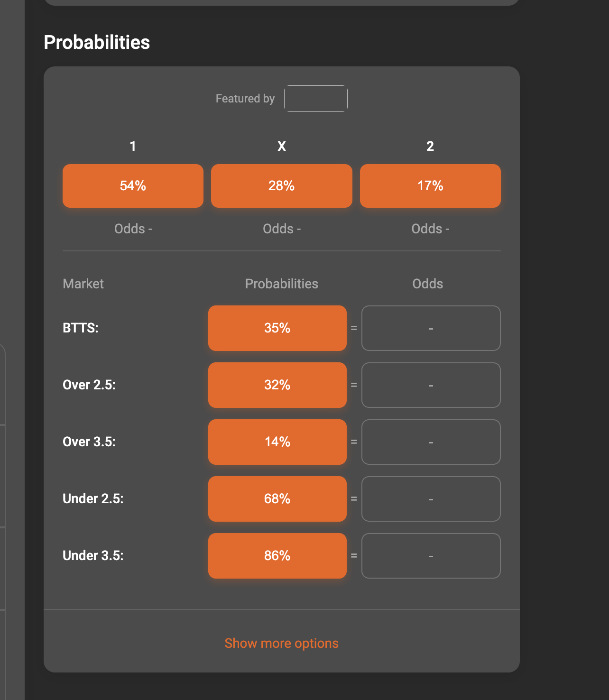The width and height of the screenshot is (609, 700).
Task: Click the Odds label under the draw column
Action: click(281, 228)
